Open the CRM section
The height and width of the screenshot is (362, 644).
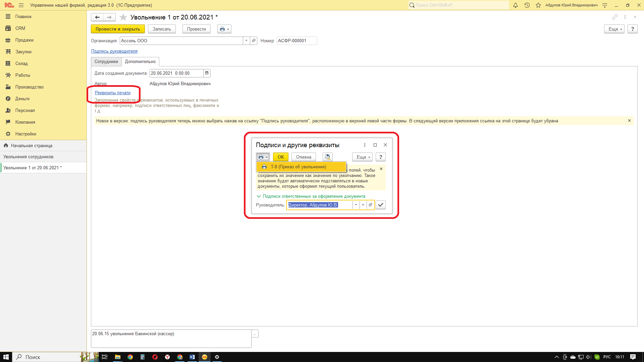[43, 28]
